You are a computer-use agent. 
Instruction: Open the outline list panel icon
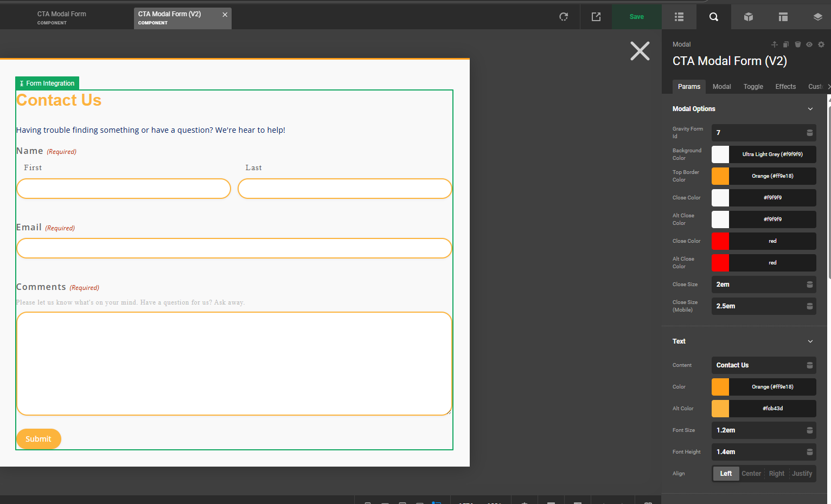679,17
